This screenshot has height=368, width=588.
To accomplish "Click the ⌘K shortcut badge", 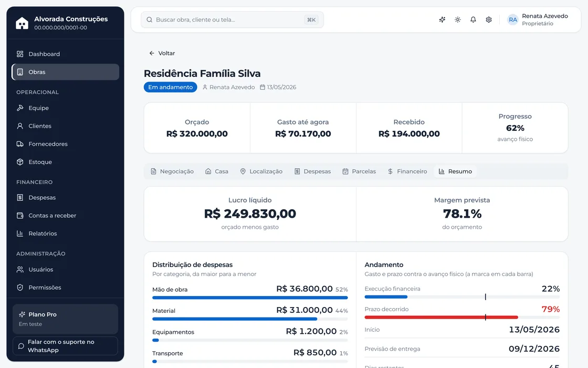I will (311, 20).
